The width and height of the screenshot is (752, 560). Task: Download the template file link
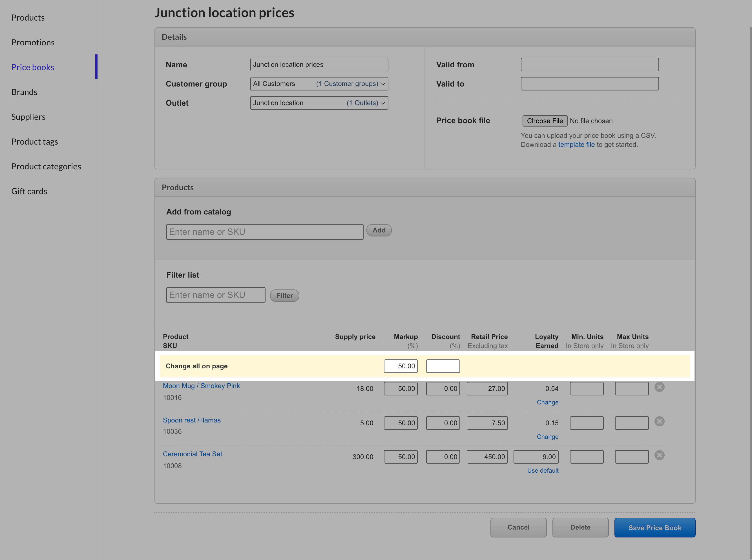[x=576, y=145]
